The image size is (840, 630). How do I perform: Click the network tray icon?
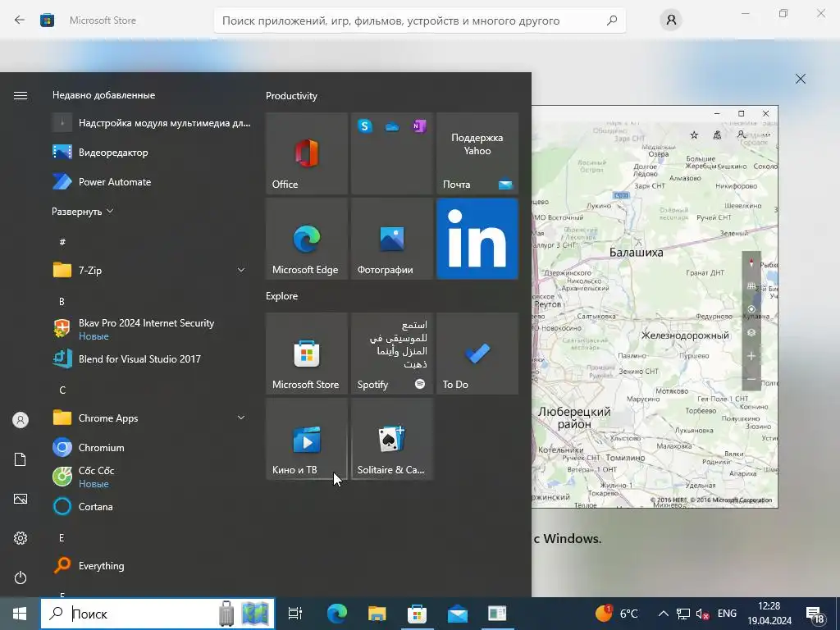[683, 614]
